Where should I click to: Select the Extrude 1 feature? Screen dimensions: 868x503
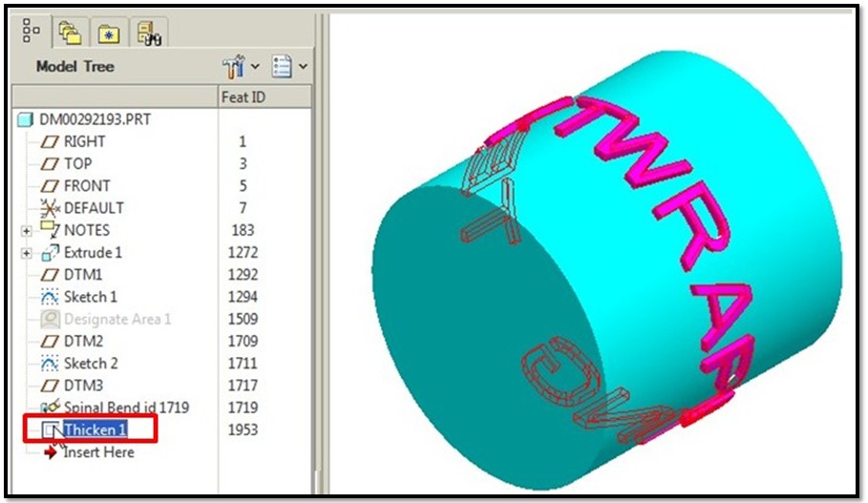click(93, 252)
